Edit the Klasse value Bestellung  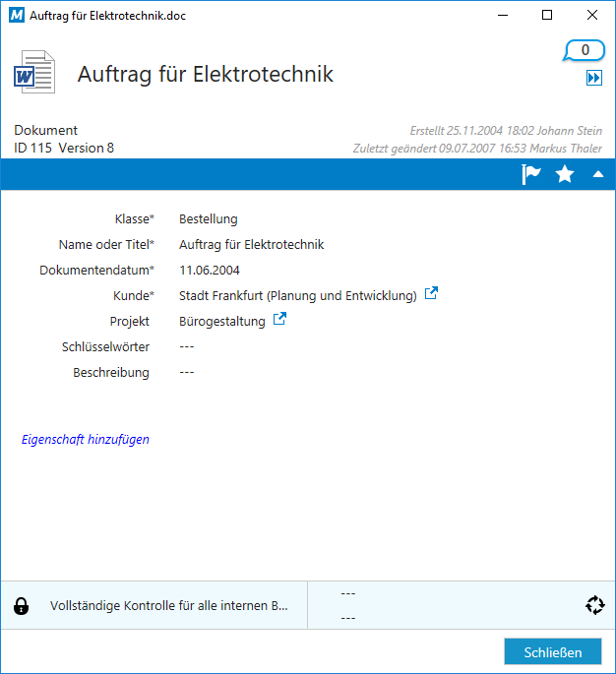(x=209, y=219)
